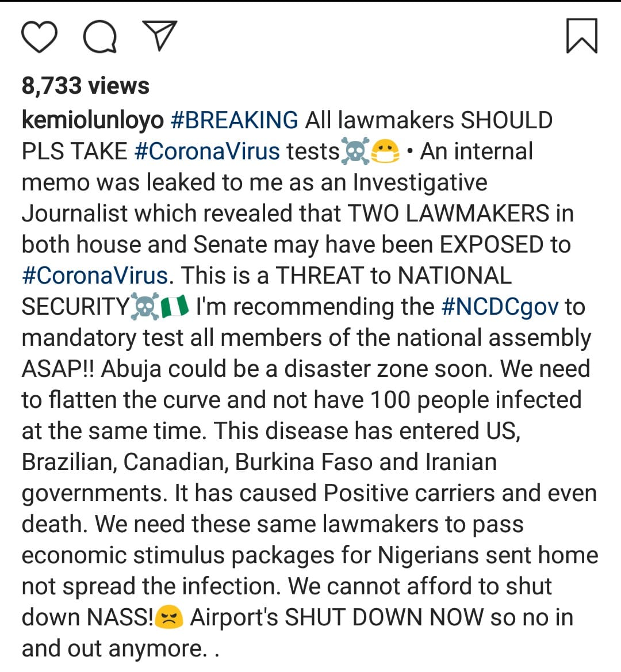Screen dimensions: 621x672
Task: Open the #BREAKING hashtag
Action: (235, 120)
